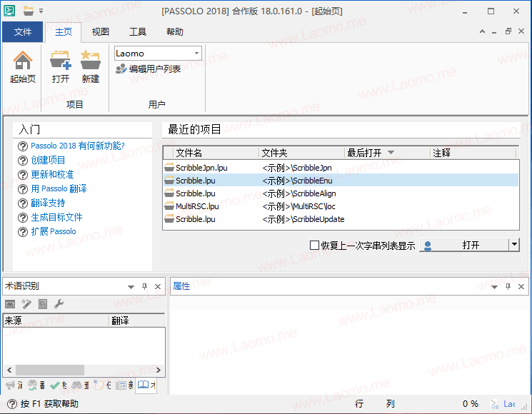Screen dimensions: 532x414
Task: Switch to the binoculars replace tab
Action: (x=36, y=385)
